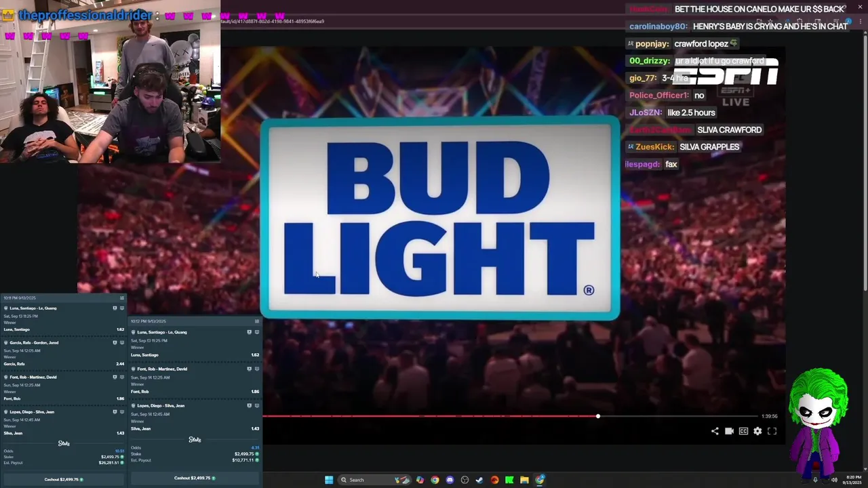Viewport: 868px width, 488px height.
Task: Open Copilot from the taskbar
Action: 420,480
